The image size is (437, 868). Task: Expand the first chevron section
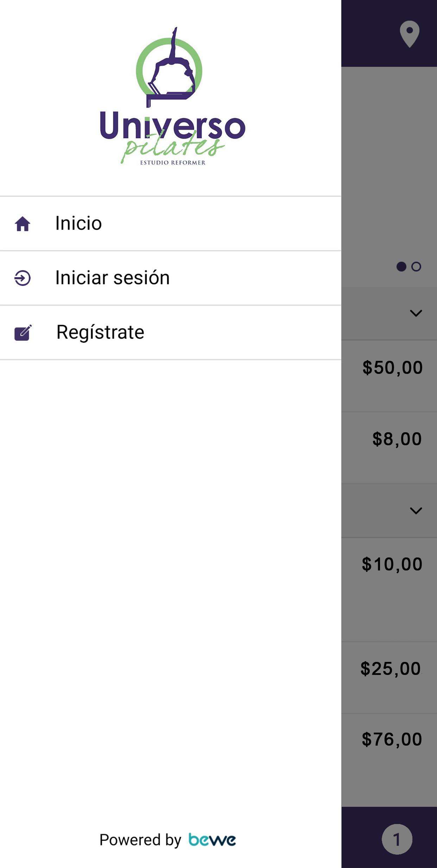point(416,313)
